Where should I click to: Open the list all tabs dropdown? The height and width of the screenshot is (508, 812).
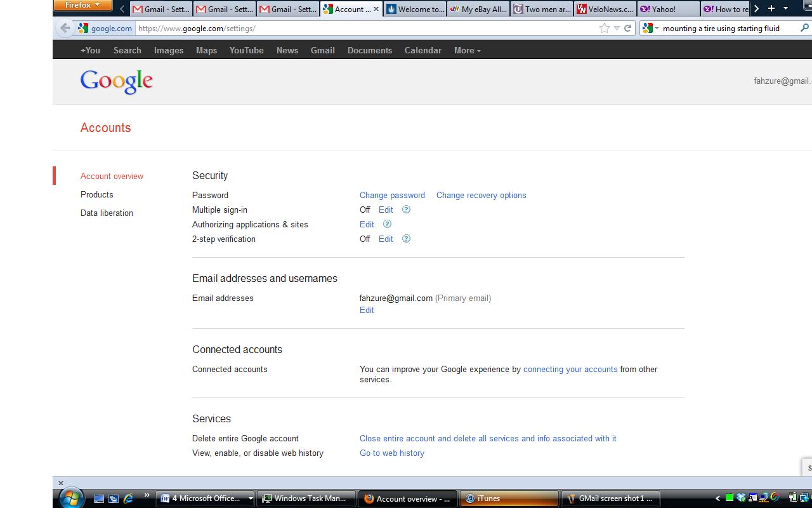786,8
